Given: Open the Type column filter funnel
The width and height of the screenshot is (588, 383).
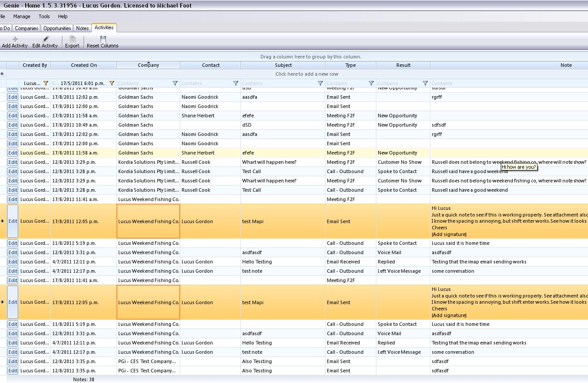Looking at the screenshot, I should pos(371,83).
